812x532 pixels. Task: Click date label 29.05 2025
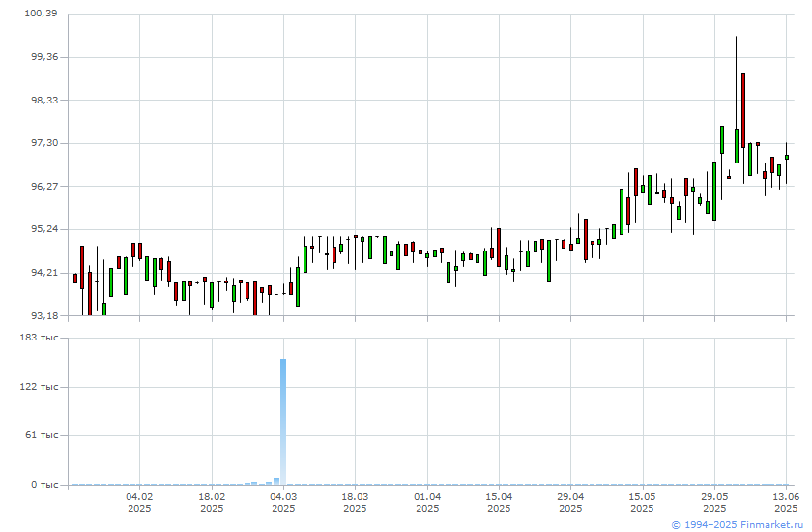click(x=714, y=502)
